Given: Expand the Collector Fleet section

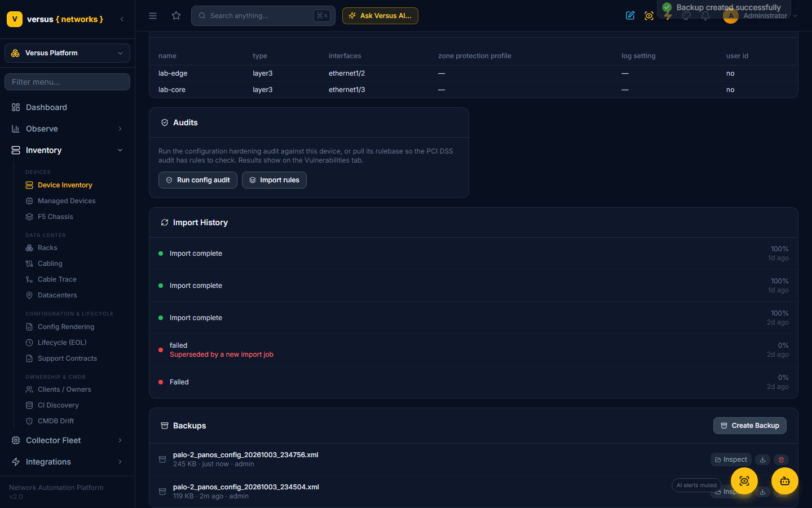Looking at the screenshot, I should pyautogui.click(x=67, y=440).
